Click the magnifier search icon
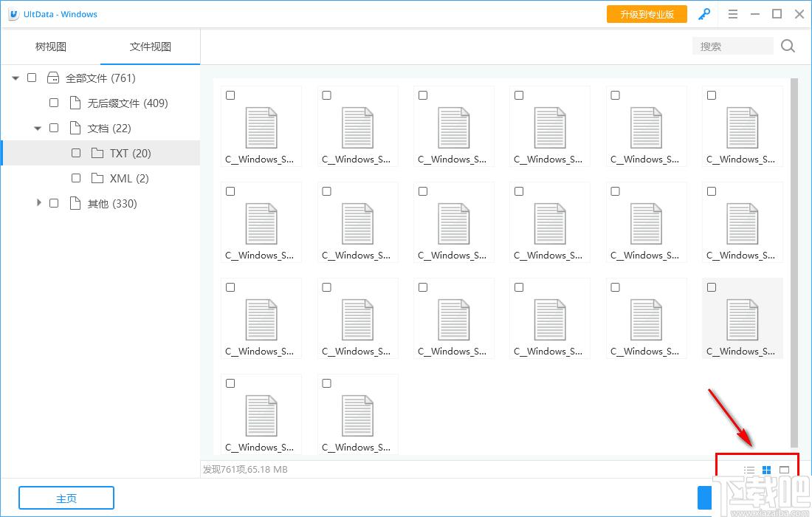 click(788, 46)
